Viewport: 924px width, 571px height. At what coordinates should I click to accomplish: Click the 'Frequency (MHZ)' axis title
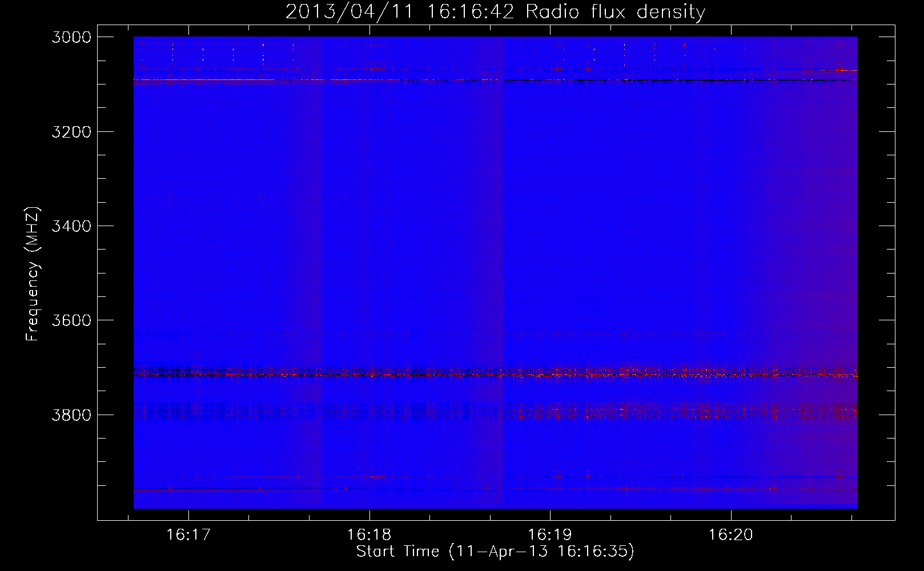pos(33,274)
